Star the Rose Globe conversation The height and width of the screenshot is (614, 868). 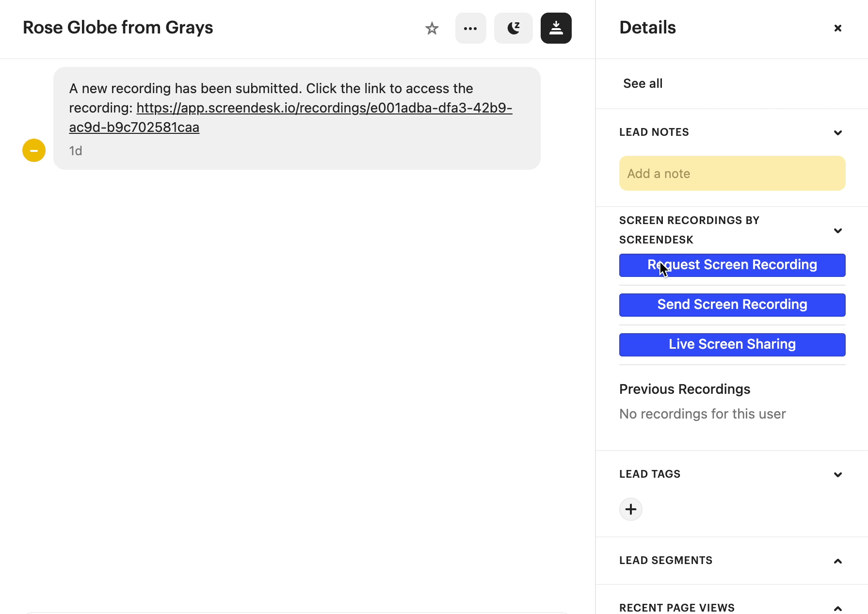(432, 28)
